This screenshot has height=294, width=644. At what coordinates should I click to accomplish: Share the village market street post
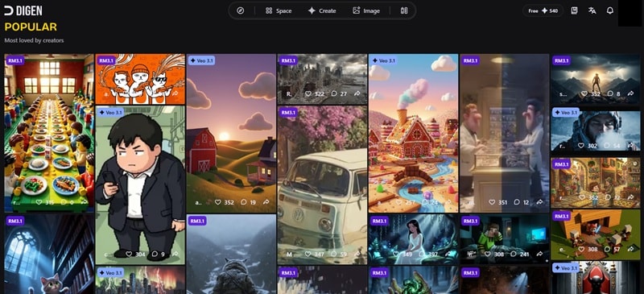pos(630,198)
